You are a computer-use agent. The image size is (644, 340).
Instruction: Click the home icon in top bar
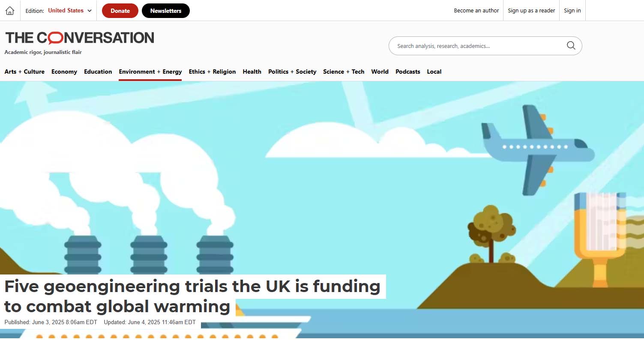[10, 11]
